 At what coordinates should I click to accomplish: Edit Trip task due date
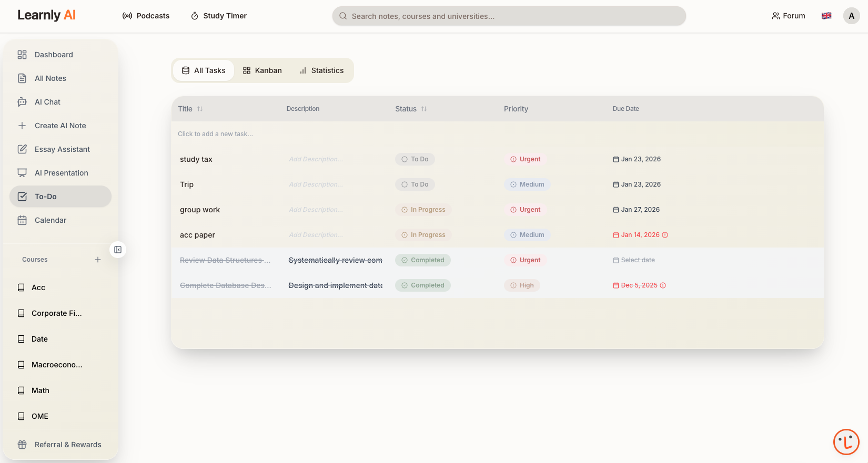coord(637,184)
